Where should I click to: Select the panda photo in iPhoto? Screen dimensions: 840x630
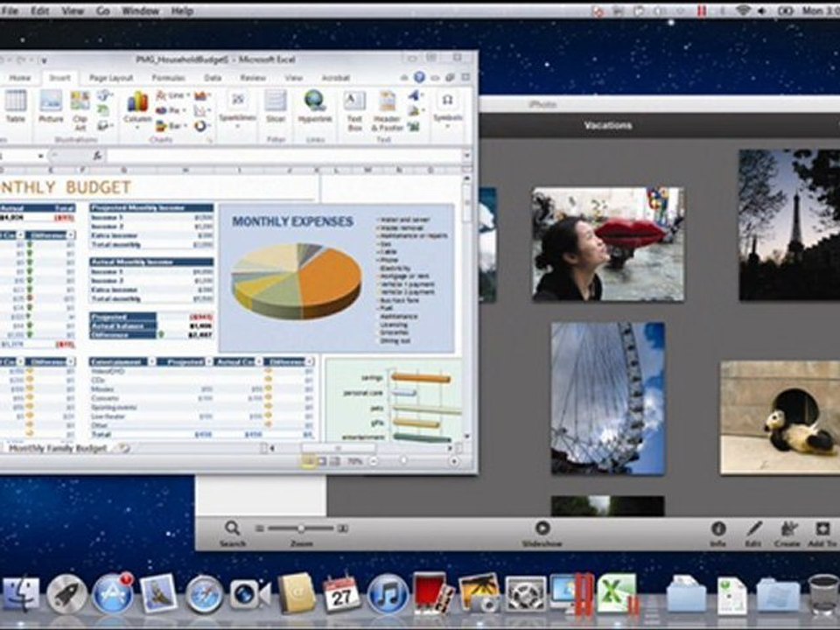780,417
